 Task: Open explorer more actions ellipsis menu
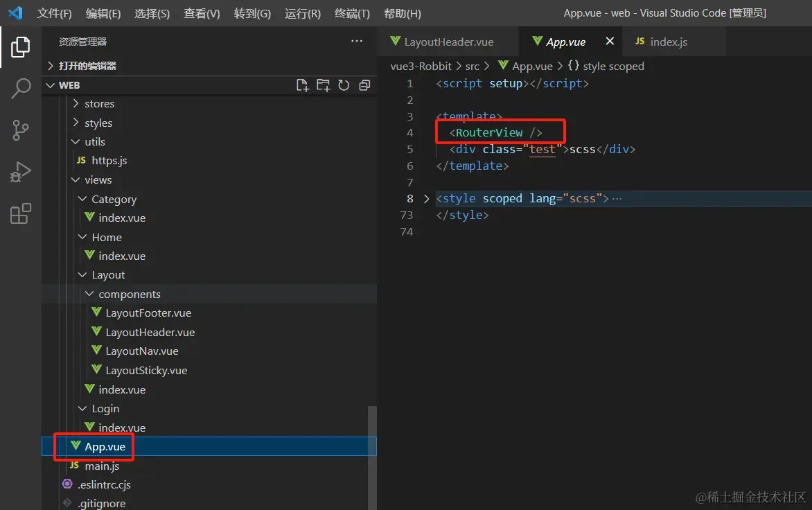click(357, 41)
